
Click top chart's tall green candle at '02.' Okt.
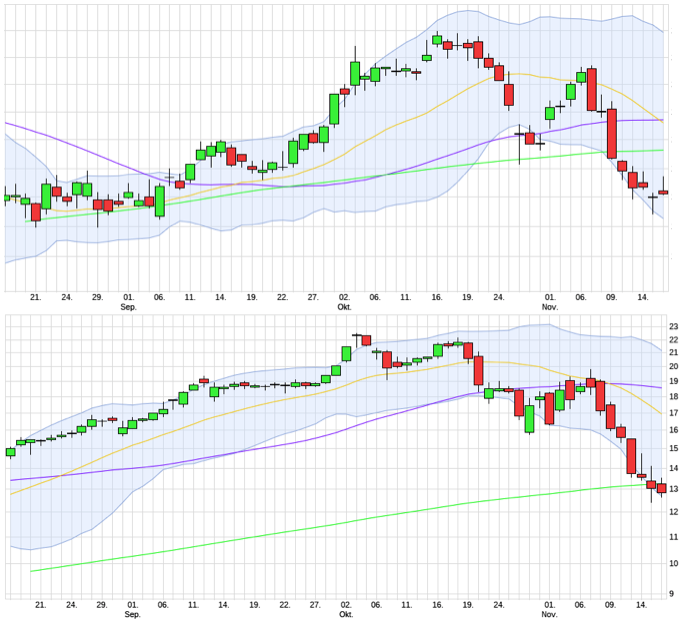pos(334,109)
